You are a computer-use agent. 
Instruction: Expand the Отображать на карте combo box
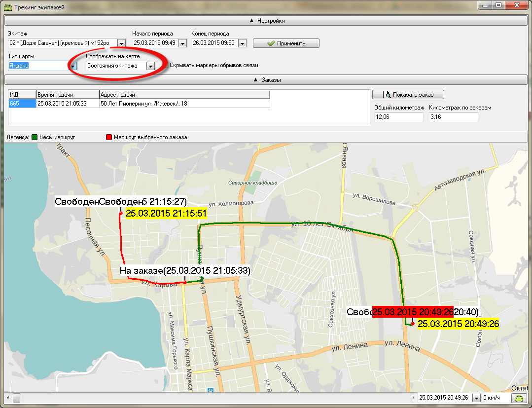coord(150,66)
